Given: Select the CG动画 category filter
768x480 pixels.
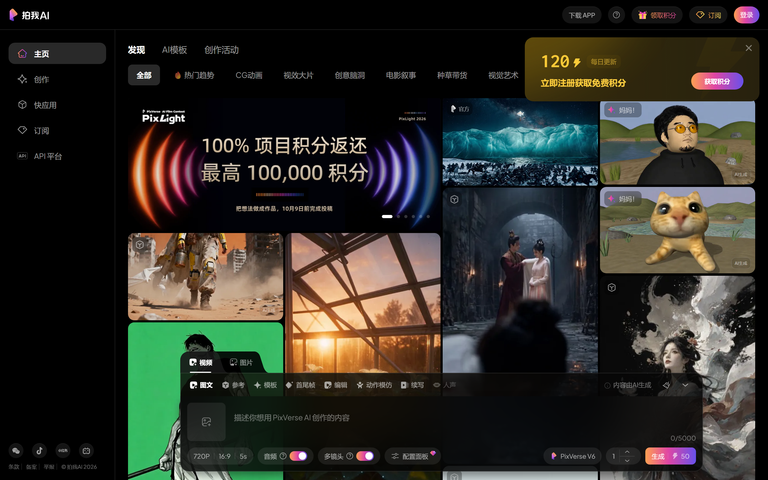Looking at the screenshot, I should [x=249, y=75].
